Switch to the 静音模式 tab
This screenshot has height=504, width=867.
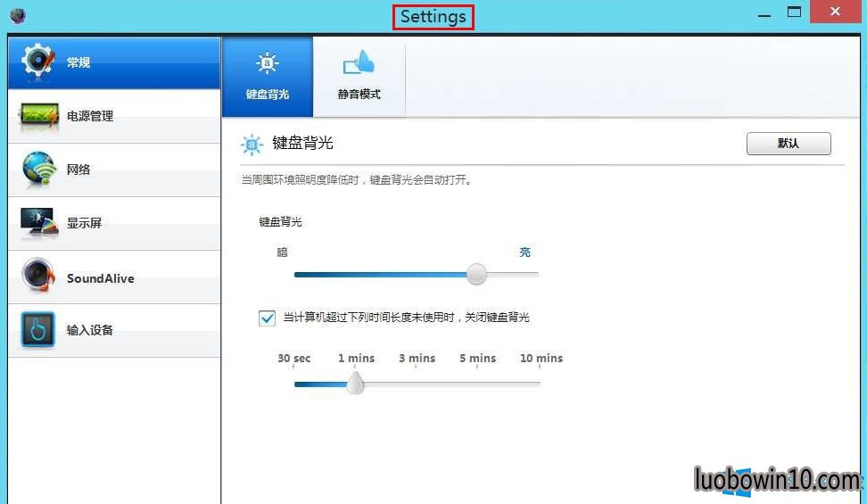[359, 77]
